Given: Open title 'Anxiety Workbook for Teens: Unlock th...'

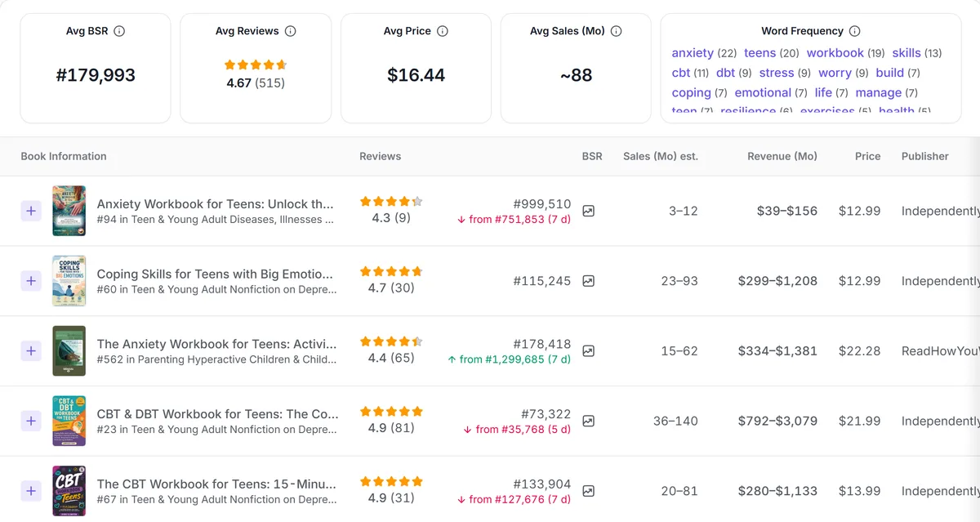Looking at the screenshot, I should pyautogui.click(x=216, y=204).
